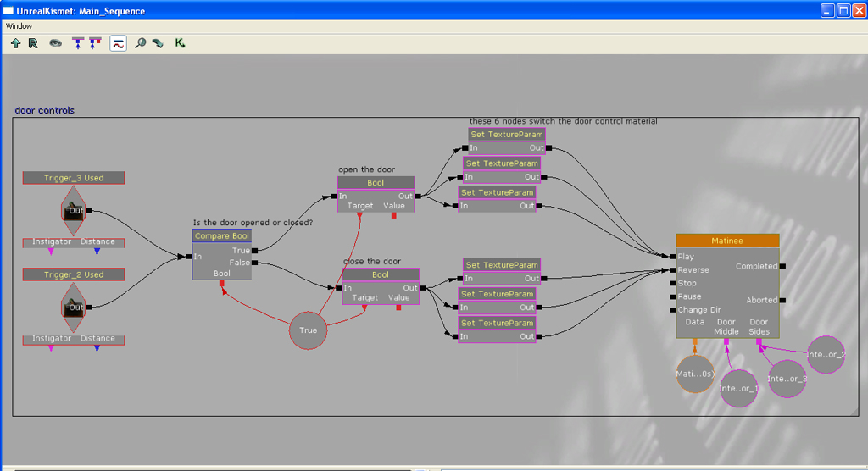This screenshot has height=471, width=868.
Task: Toggle curved connections toolbar button
Action: [x=118, y=43]
